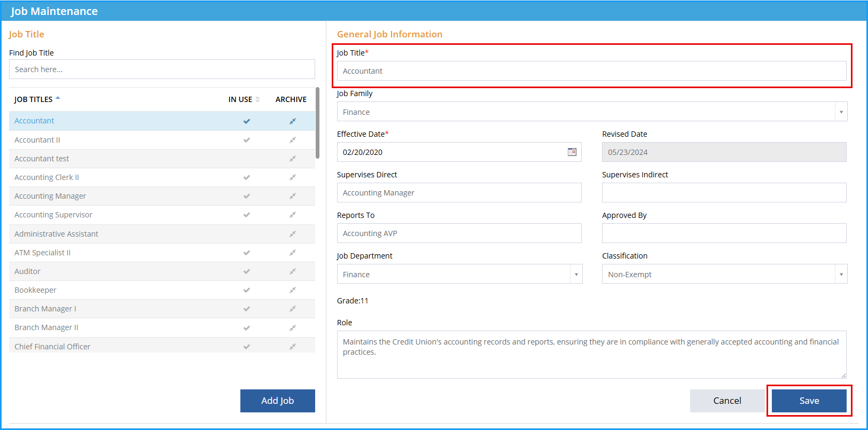Select Accounting Clerk II job title

(162, 177)
